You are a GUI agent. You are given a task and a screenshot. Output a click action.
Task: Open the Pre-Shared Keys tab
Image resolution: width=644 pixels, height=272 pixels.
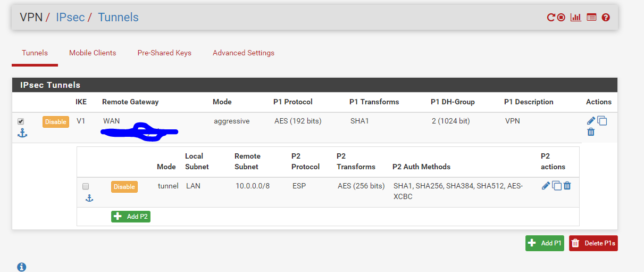click(164, 53)
